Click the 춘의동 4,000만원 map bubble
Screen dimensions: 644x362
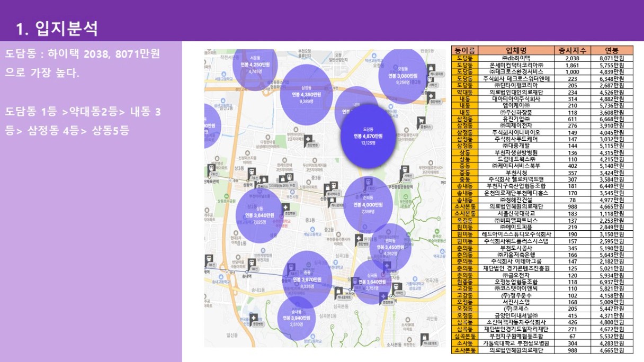coord(369,205)
